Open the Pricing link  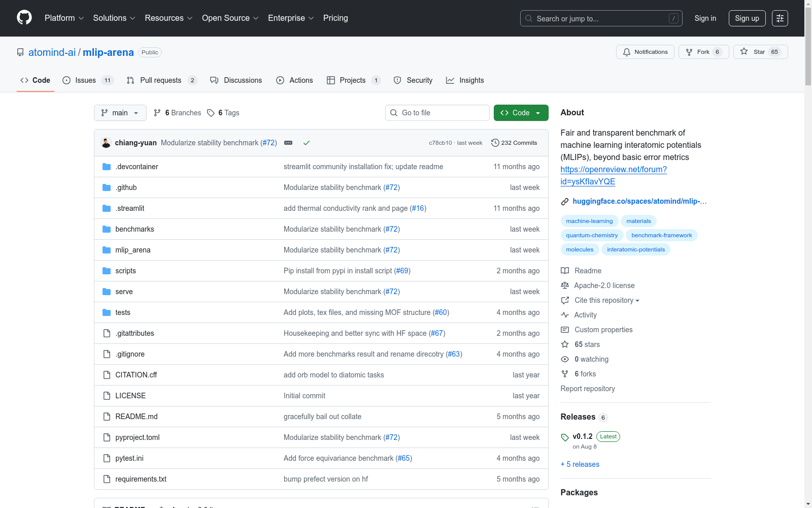[x=335, y=18]
